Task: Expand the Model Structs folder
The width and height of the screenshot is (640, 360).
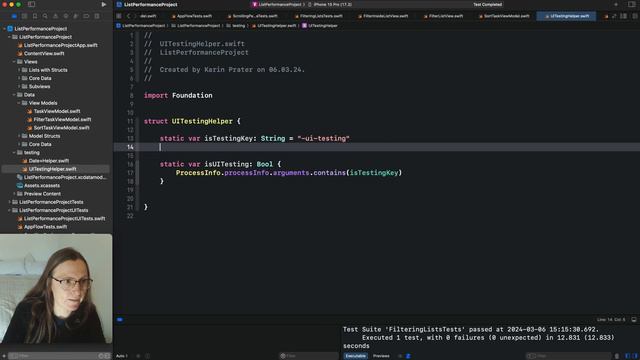Action: 19,136
